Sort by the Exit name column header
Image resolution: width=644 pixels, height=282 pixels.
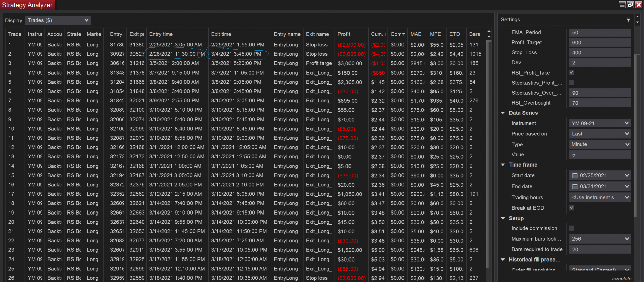tap(319, 34)
